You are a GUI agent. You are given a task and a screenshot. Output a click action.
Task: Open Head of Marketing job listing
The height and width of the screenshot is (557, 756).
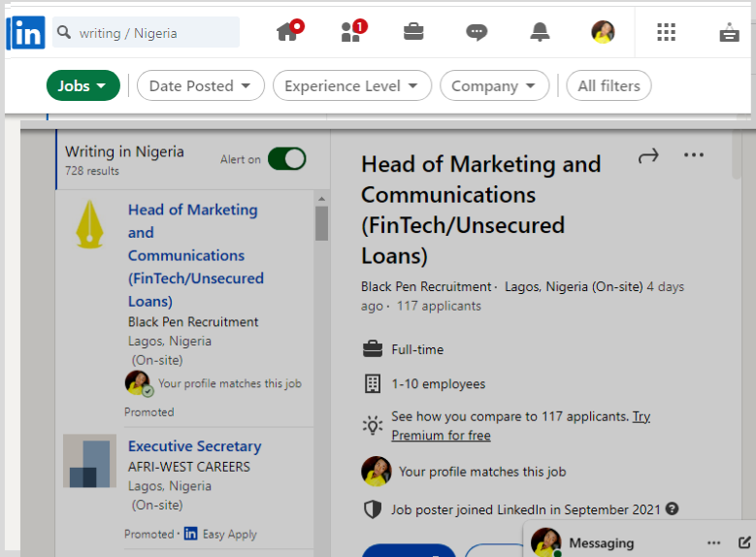click(x=195, y=255)
